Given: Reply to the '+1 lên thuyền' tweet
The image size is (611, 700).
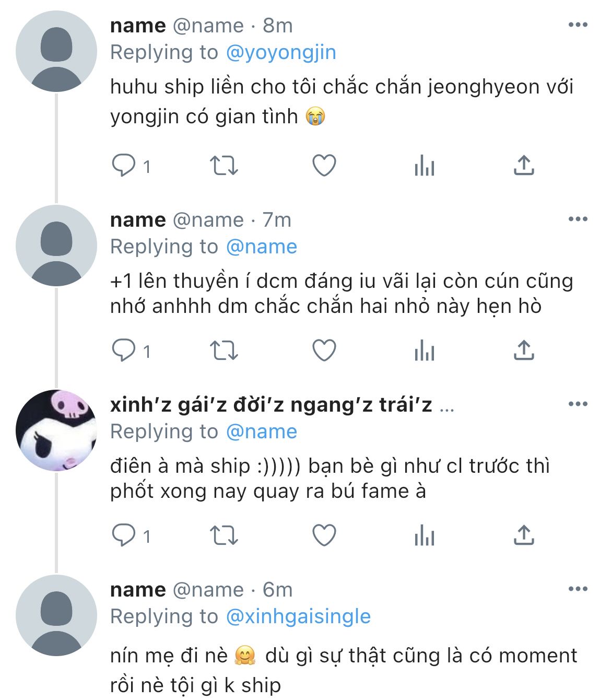Looking at the screenshot, I should [x=124, y=351].
